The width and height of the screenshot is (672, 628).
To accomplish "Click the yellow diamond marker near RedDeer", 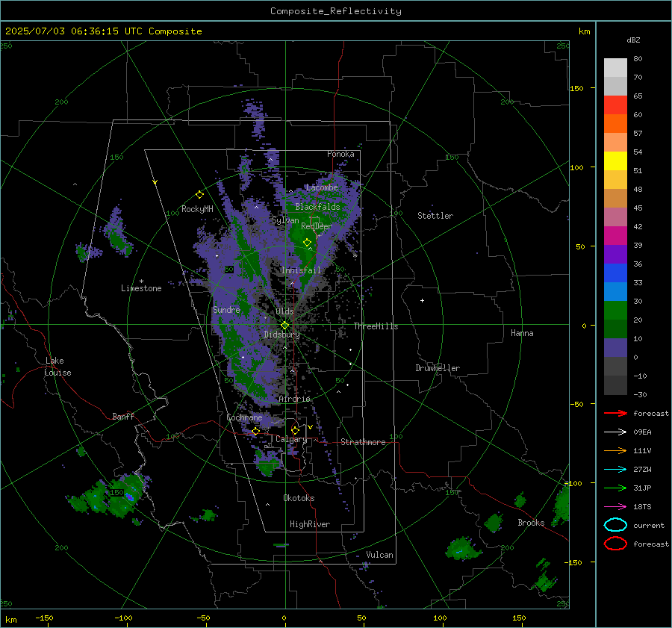I will click(307, 243).
